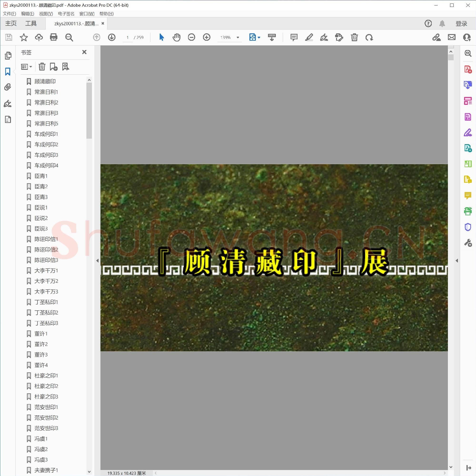The height and width of the screenshot is (476, 476).
Task: Open the 视图 menu
Action: coord(46,14)
